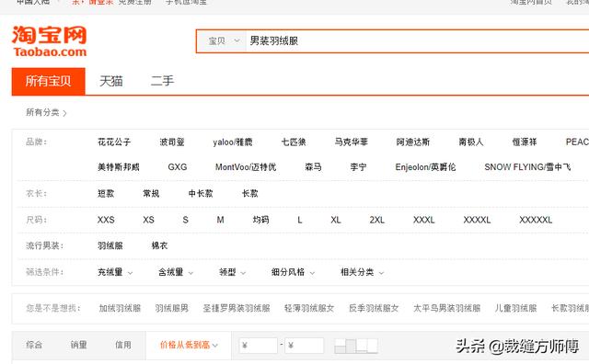The width and height of the screenshot is (589, 364).
Task: Expand the 相关分类 filter dropdown
Action: [362, 272]
